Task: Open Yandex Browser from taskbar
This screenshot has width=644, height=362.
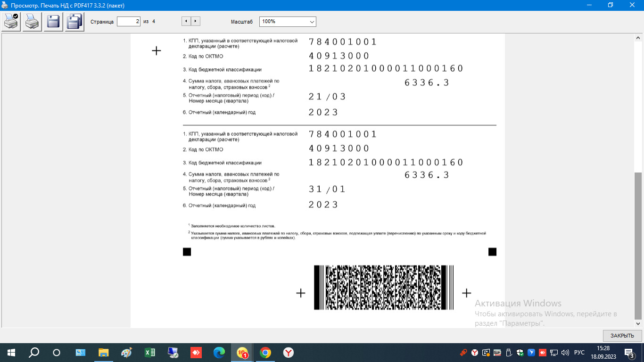Action: click(289, 353)
